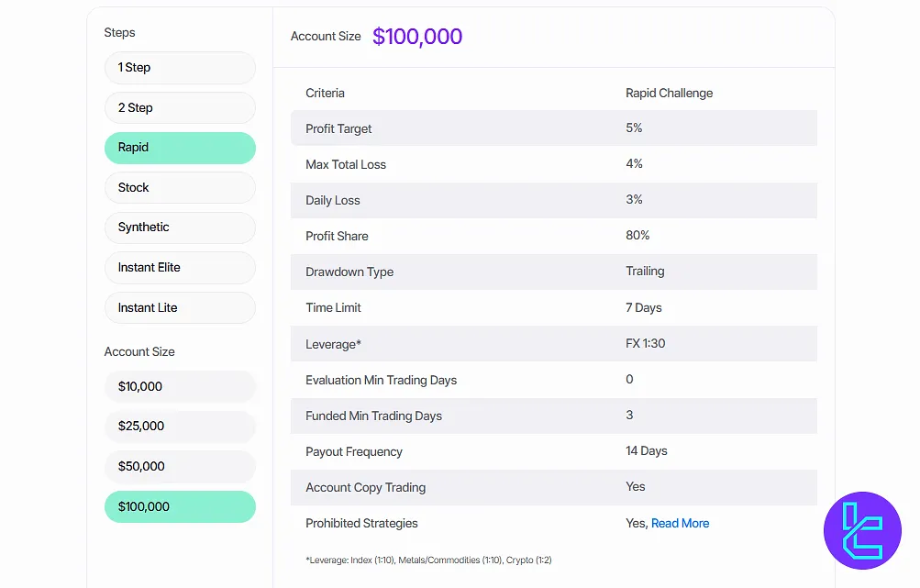The height and width of the screenshot is (588, 920).
Task: Switch to the Synthetic challenge type
Action: pos(180,227)
